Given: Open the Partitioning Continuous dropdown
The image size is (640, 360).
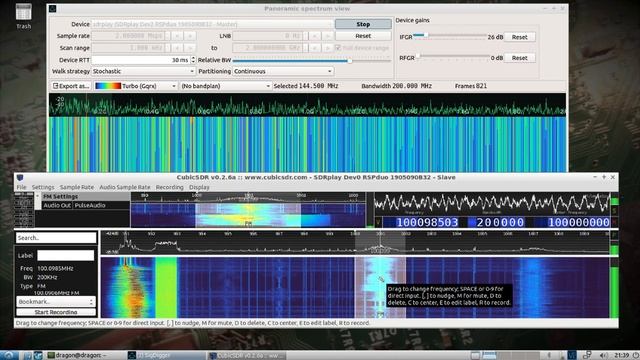Looking at the screenshot, I should tap(283, 71).
